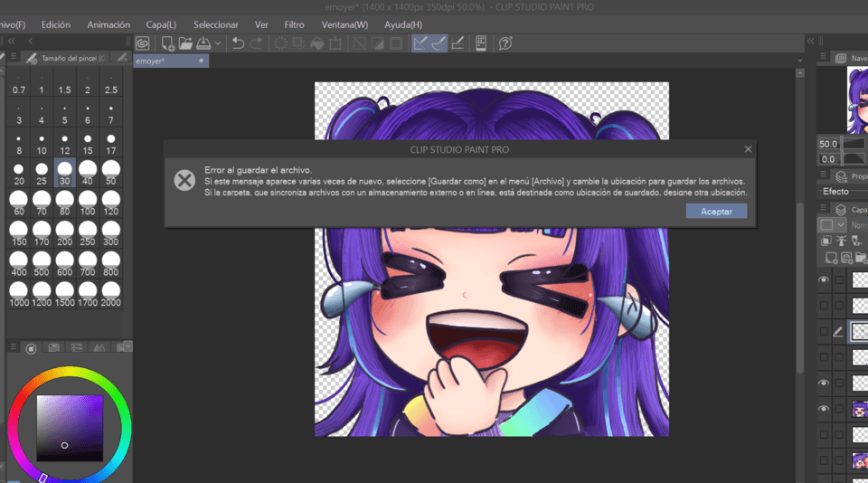Click the canvas vertical scrollbar
The image size is (868, 483).
point(800,288)
